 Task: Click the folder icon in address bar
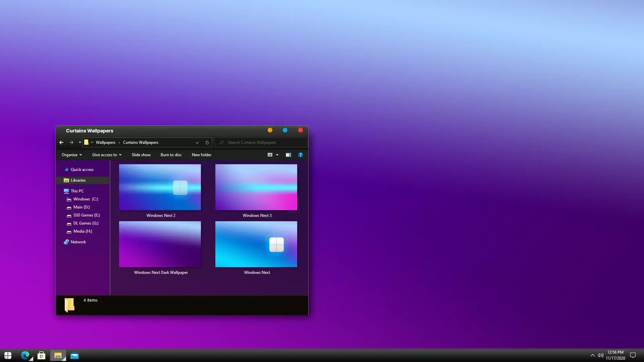click(x=86, y=142)
